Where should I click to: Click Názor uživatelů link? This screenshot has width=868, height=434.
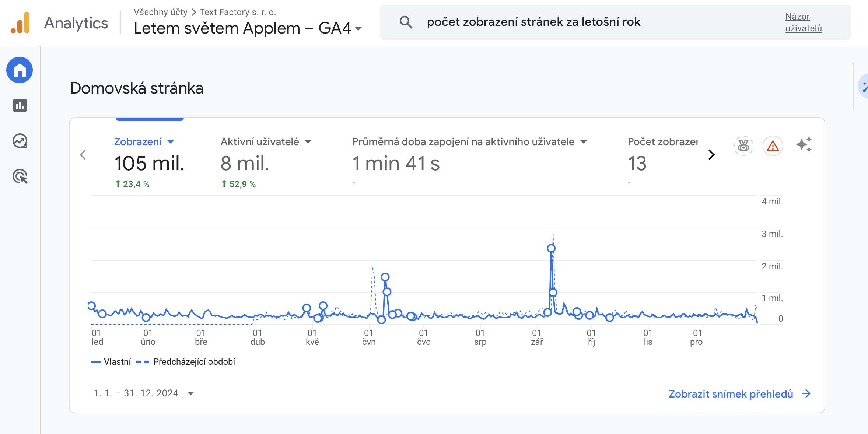click(x=803, y=22)
